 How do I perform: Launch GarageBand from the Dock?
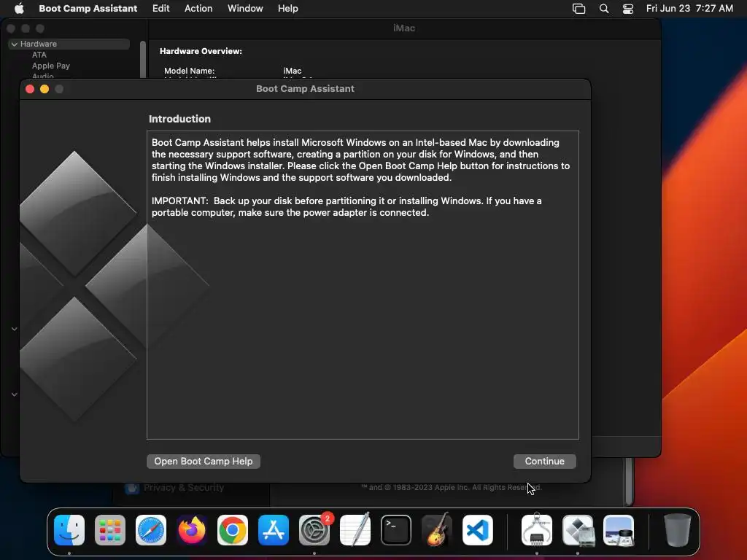click(x=437, y=530)
